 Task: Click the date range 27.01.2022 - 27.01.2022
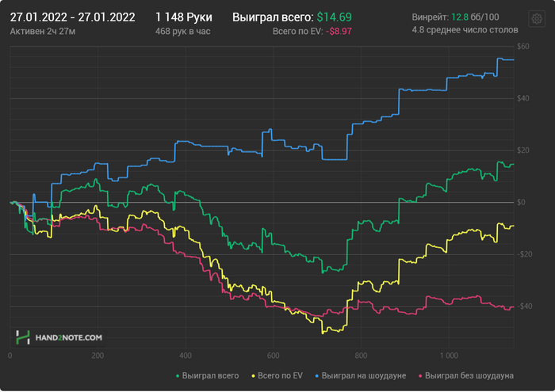tap(73, 17)
